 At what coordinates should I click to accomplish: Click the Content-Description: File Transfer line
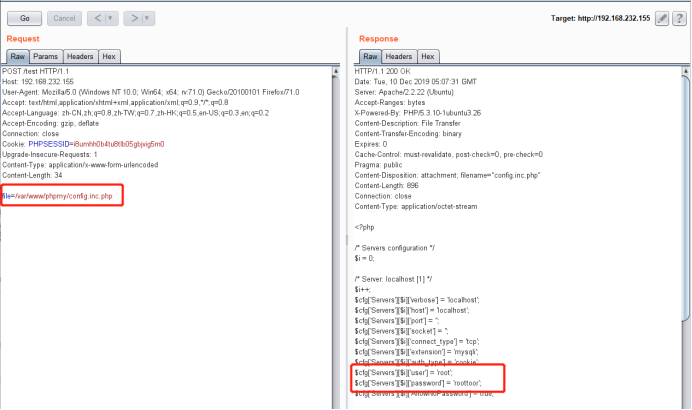coord(407,123)
